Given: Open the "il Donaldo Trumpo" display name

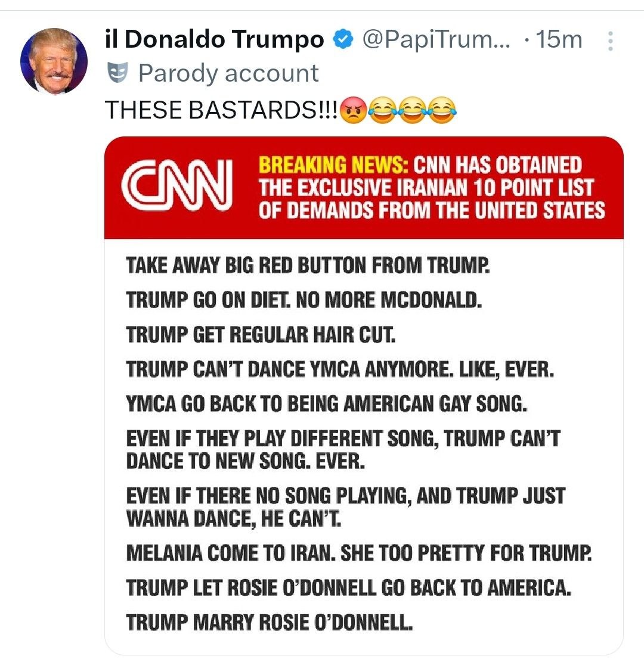Looking at the screenshot, I should pos(214,40).
